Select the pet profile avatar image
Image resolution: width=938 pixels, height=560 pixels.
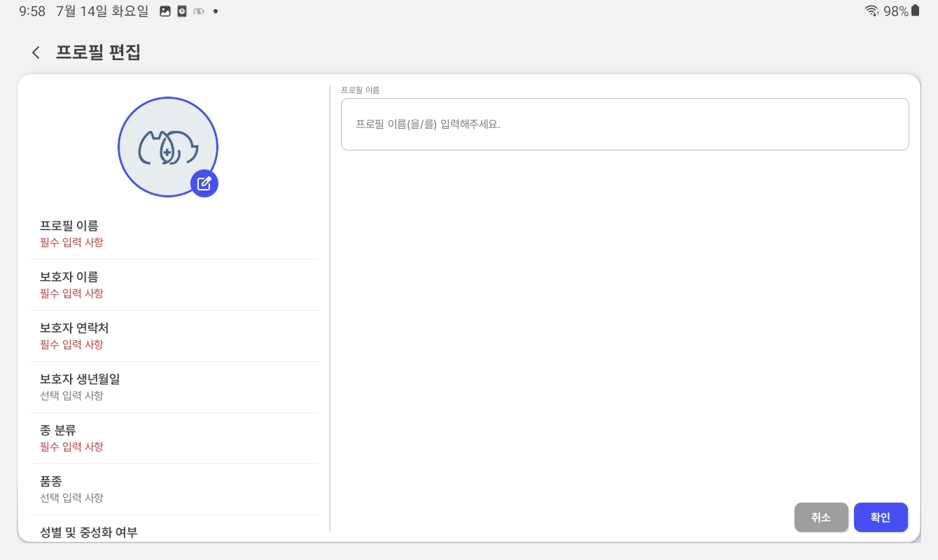pos(168,147)
